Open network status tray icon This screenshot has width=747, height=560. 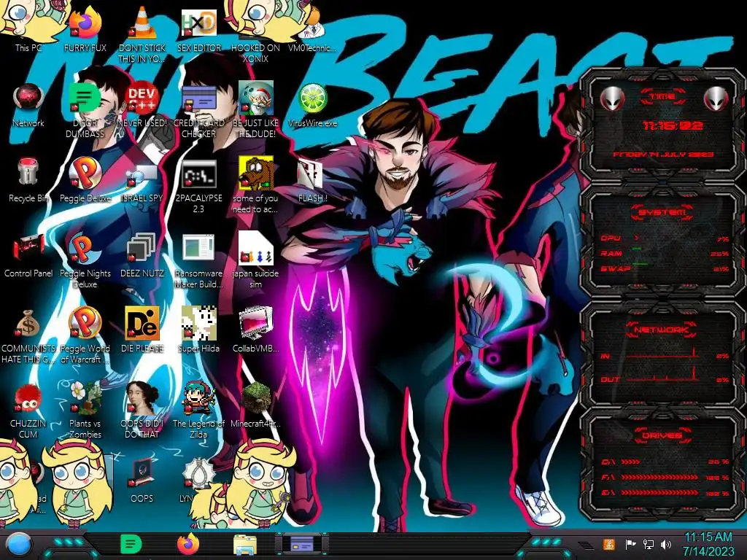pyautogui.click(x=649, y=544)
